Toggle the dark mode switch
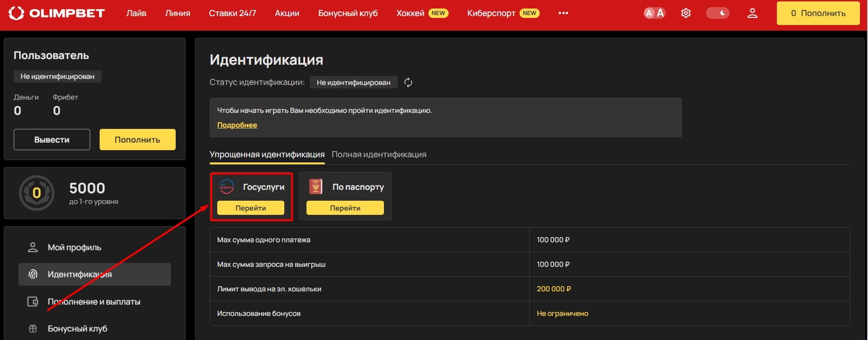The image size is (868, 340). click(717, 13)
